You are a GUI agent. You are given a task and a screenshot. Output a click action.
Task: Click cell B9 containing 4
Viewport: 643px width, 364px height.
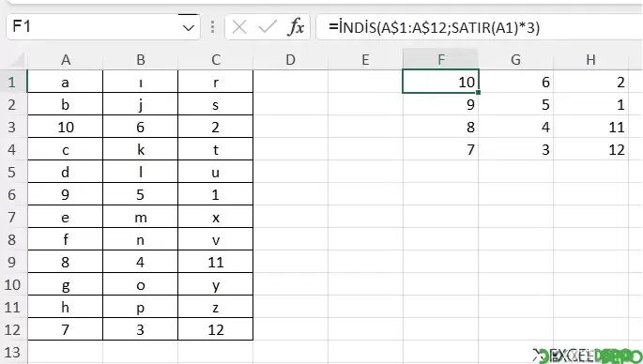140,262
